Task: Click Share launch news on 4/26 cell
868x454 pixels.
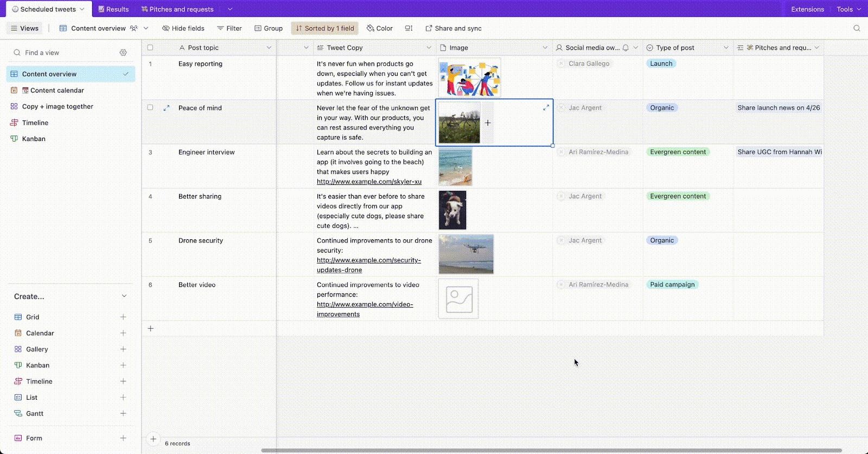Action: (778, 108)
